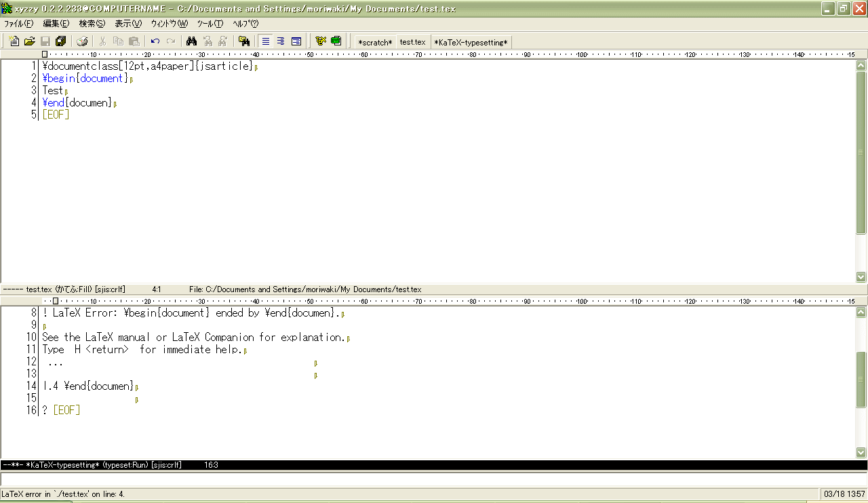Open the 検索(S) menu

point(92,23)
